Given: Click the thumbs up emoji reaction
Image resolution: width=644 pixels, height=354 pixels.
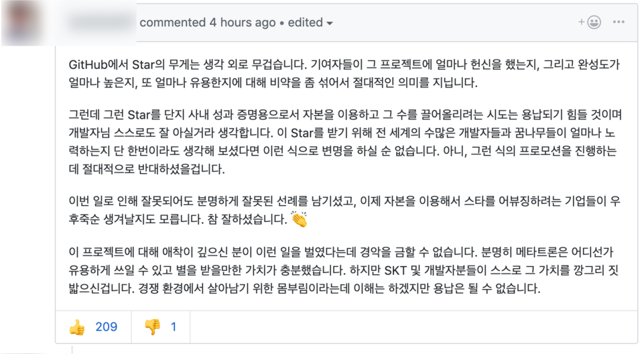Looking at the screenshot, I should point(77,327).
